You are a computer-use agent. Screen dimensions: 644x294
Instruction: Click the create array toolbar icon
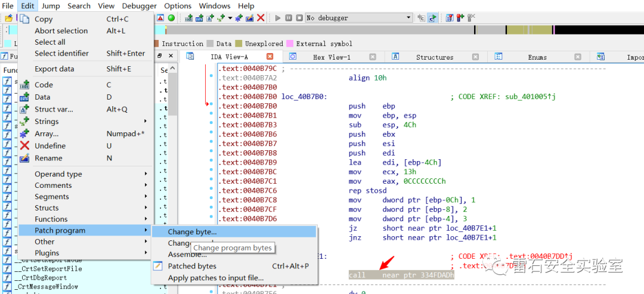pyautogui.click(x=239, y=18)
